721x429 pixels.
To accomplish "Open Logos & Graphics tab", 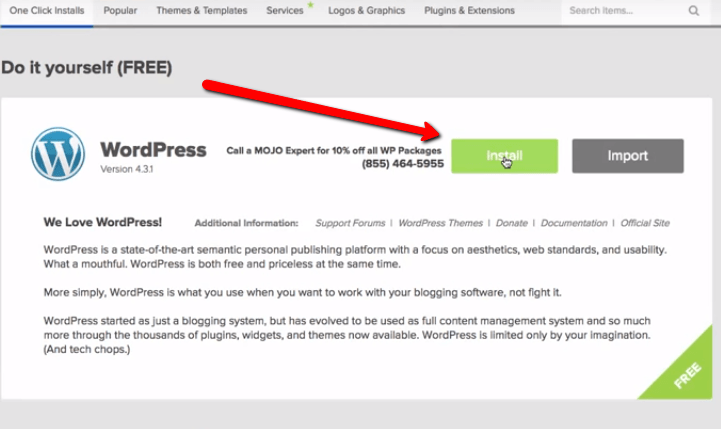I will (x=366, y=11).
